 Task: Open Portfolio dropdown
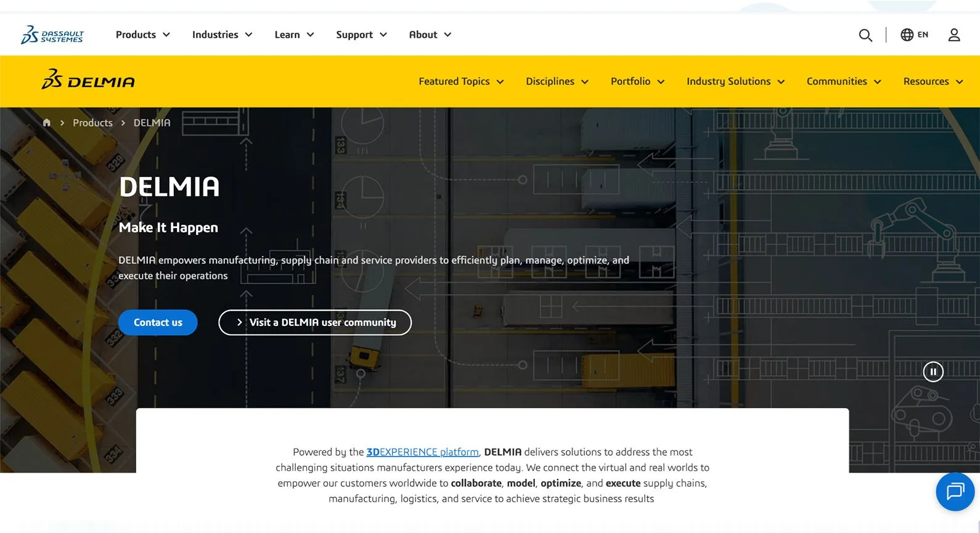637,81
